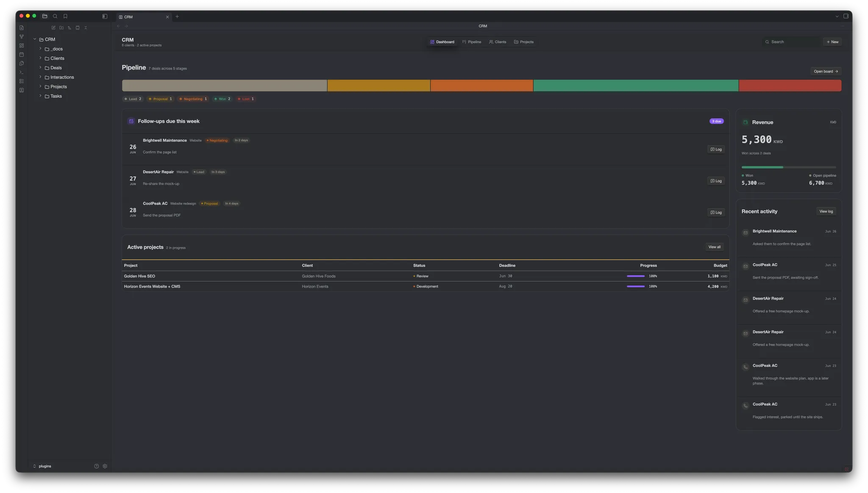Collapse all folders icon

[86, 28]
